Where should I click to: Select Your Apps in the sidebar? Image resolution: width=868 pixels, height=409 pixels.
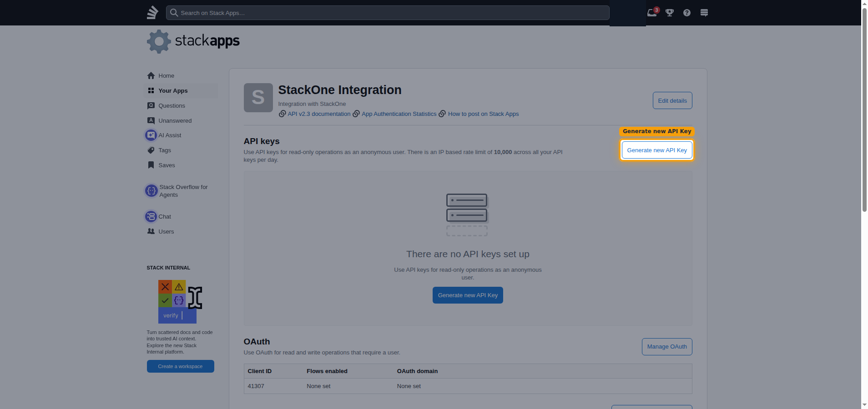181,90
